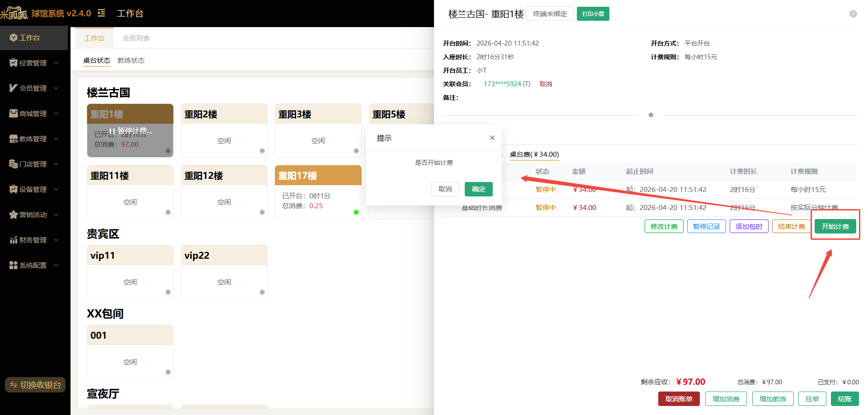Click 取消 in the 提示 dialog
The width and height of the screenshot is (868, 415).
[445, 189]
